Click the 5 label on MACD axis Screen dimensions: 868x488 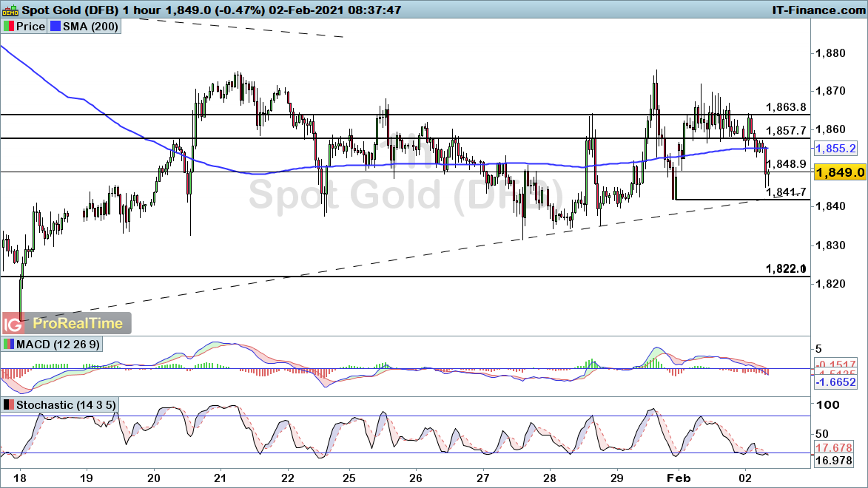coord(818,350)
